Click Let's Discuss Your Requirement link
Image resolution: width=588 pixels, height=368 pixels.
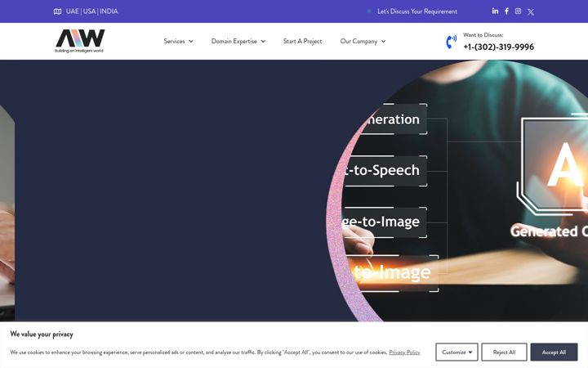pyautogui.click(x=417, y=11)
